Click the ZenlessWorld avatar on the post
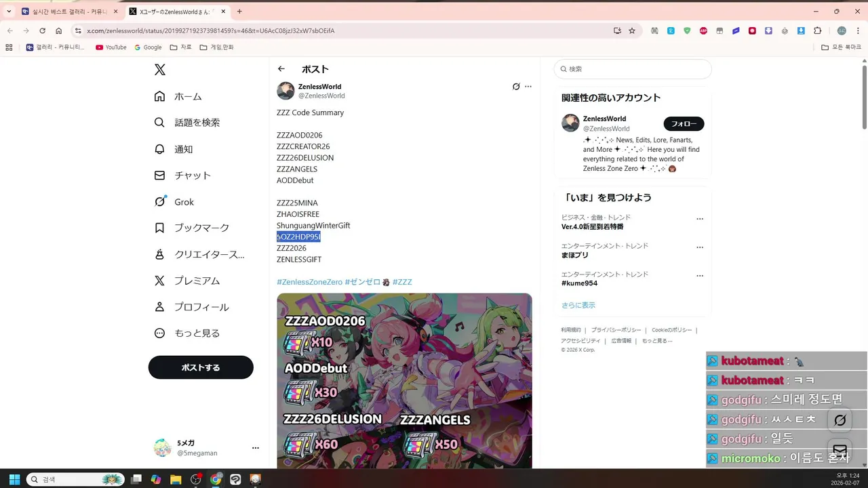 pos(285,91)
